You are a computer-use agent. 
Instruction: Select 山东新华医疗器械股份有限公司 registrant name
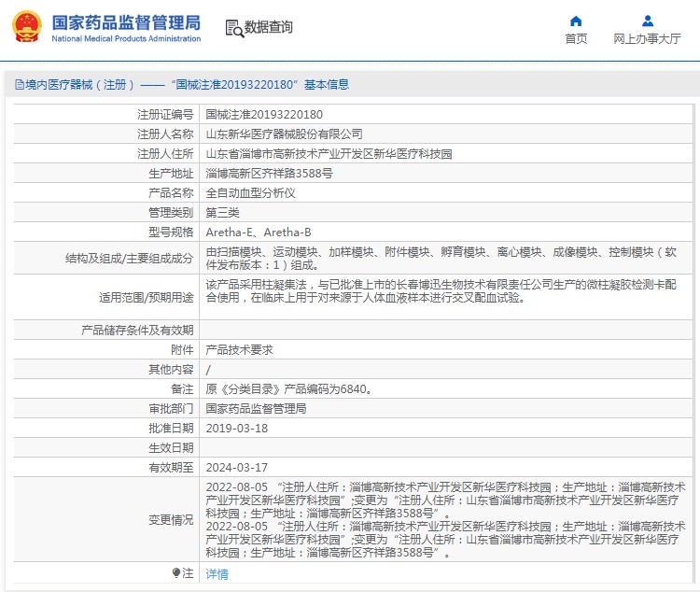[x=284, y=134]
